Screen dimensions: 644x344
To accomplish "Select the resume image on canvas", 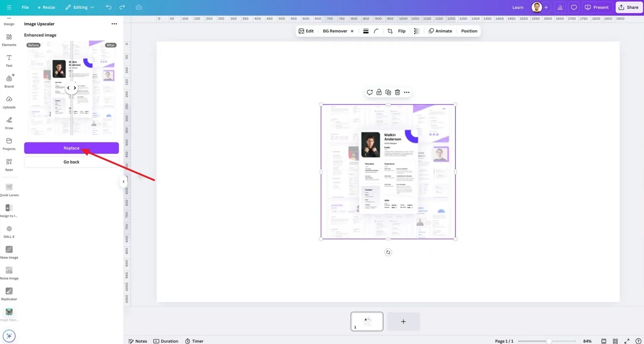I will [388, 172].
